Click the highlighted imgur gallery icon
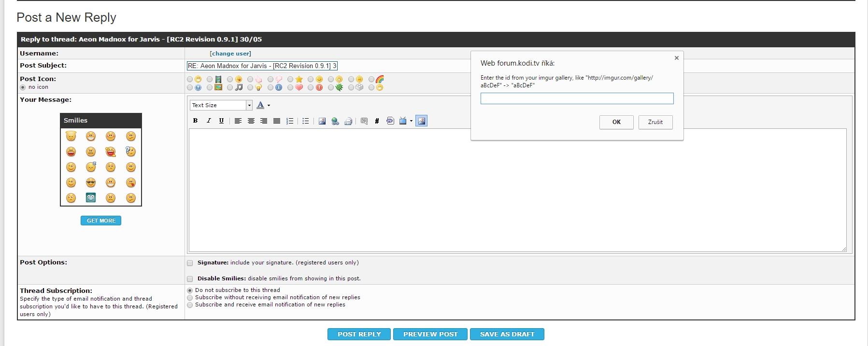Viewport: 868px width, 346px height. tap(422, 121)
